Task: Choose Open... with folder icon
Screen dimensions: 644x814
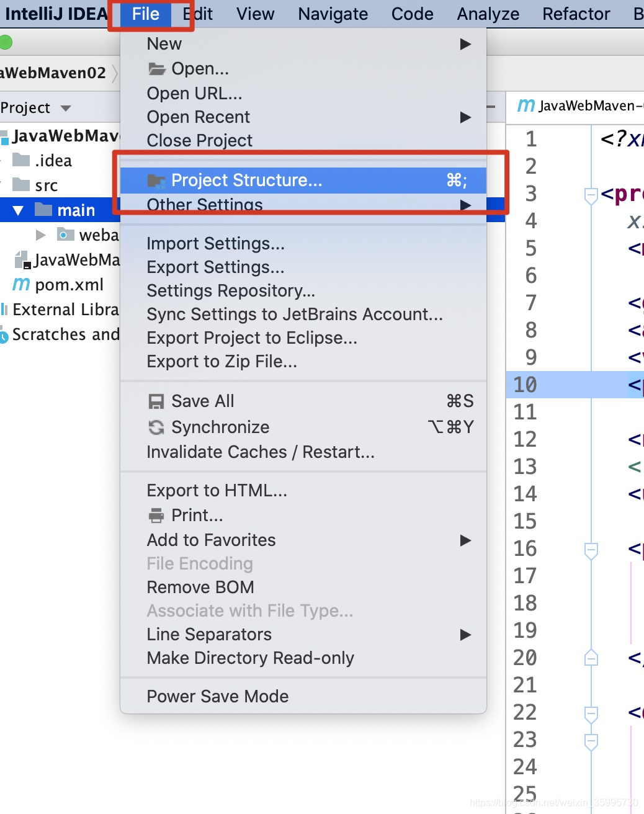Action: [x=303, y=69]
